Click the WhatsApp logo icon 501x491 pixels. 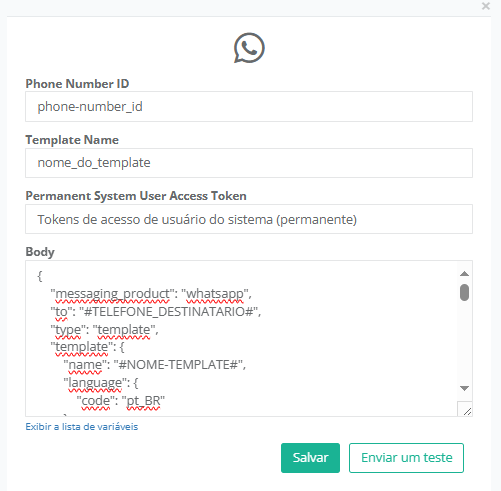249,48
